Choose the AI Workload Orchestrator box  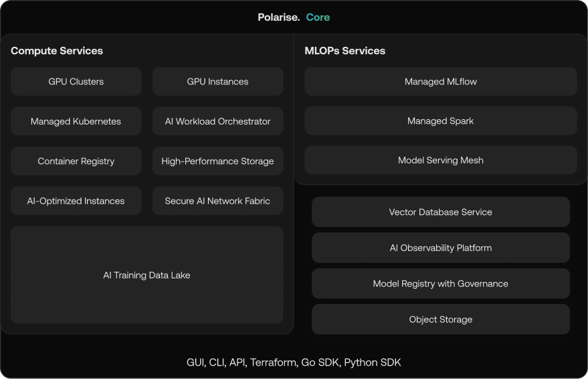pos(217,121)
